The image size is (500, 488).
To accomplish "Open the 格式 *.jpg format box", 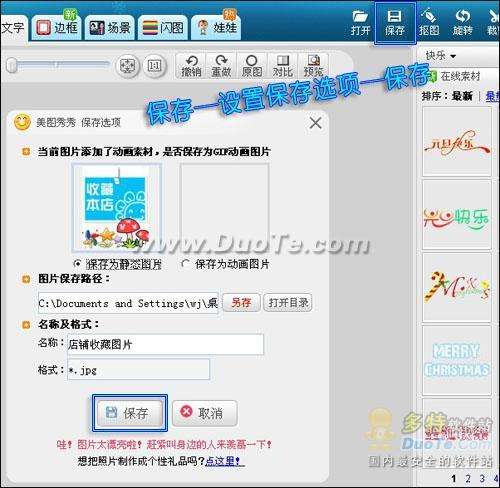I will (x=138, y=369).
